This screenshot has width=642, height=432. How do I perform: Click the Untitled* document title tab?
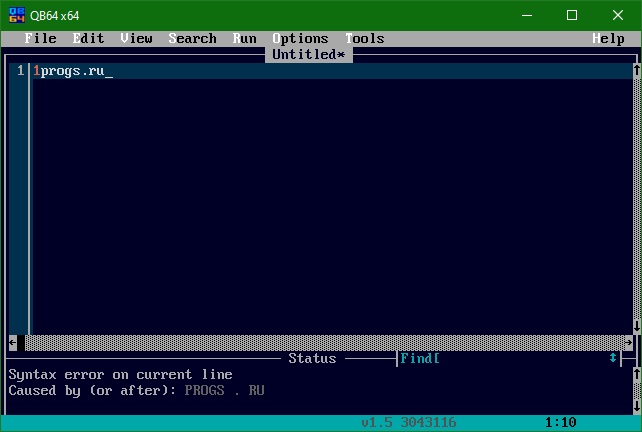pos(309,54)
